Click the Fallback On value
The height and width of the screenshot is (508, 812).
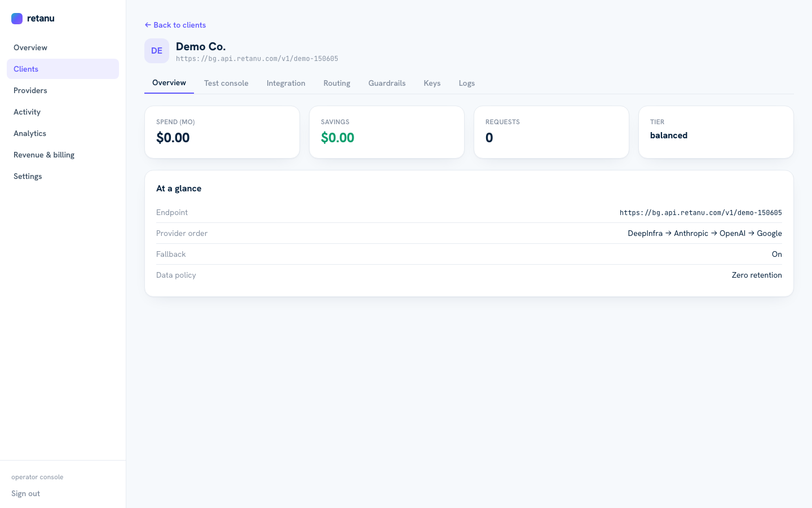(x=777, y=254)
